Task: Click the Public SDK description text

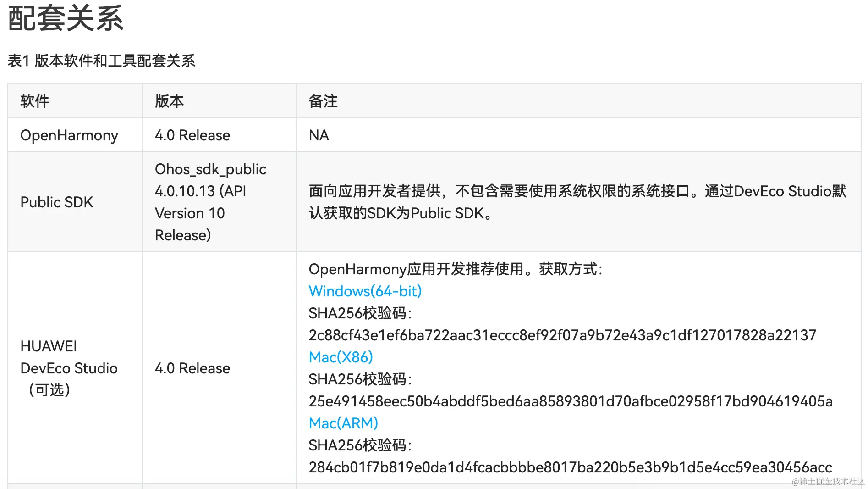Action: [x=577, y=202]
